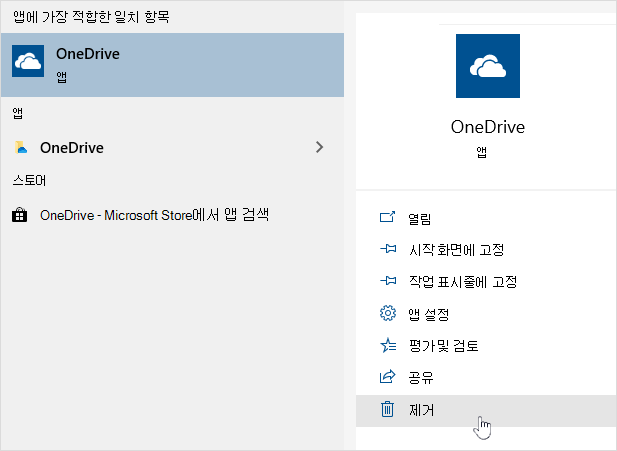Image resolution: width=617 pixels, height=451 pixels.
Task: Click the gear icon beside 앱 설정
Action: click(x=388, y=313)
